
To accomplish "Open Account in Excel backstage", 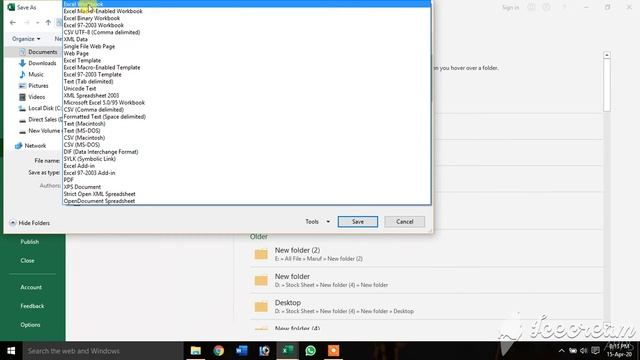I will (31, 287).
